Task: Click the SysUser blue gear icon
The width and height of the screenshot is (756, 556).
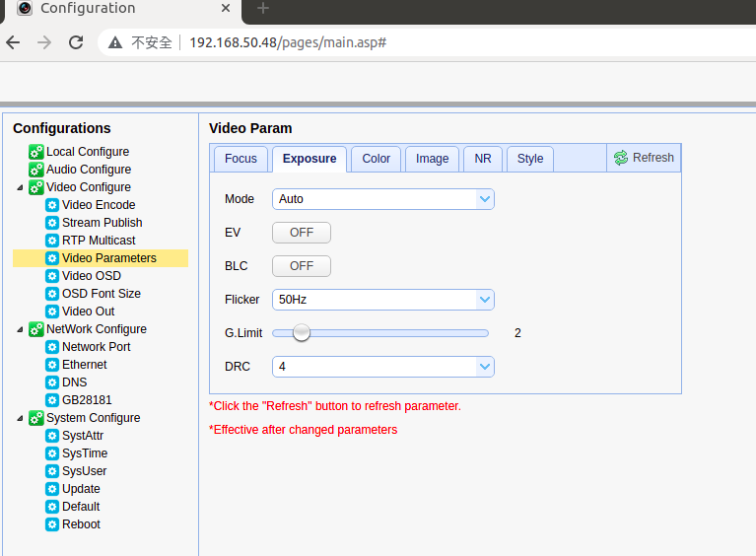Action: (x=52, y=471)
